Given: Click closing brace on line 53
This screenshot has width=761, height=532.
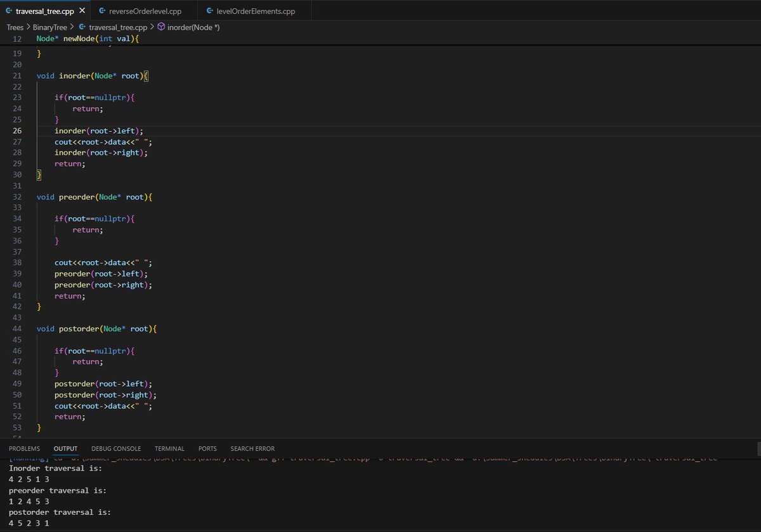Looking at the screenshot, I should [x=39, y=427].
